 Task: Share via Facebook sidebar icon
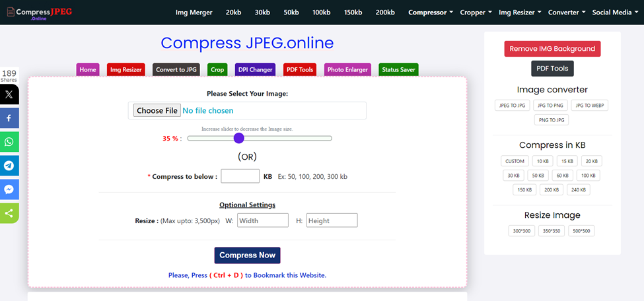coord(9,118)
